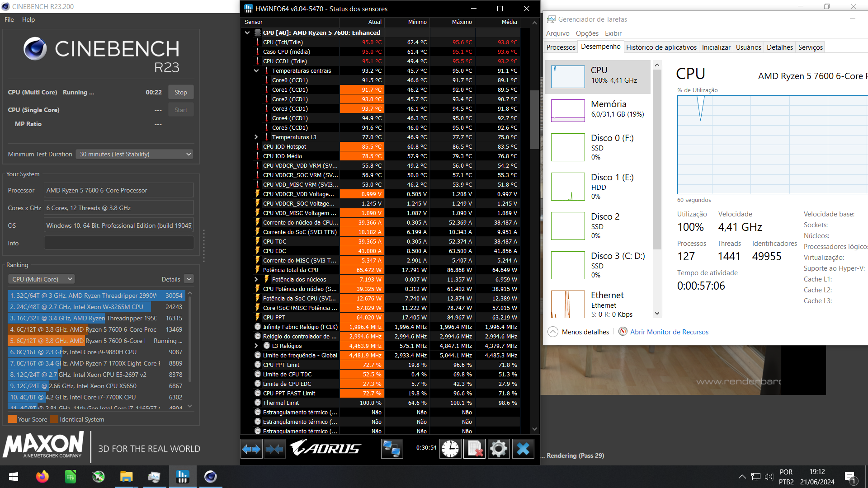The width and height of the screenshot is (868, 488).
Task: Switch to Processos tab
Action: pyautogui.click(x=561, y=47)
